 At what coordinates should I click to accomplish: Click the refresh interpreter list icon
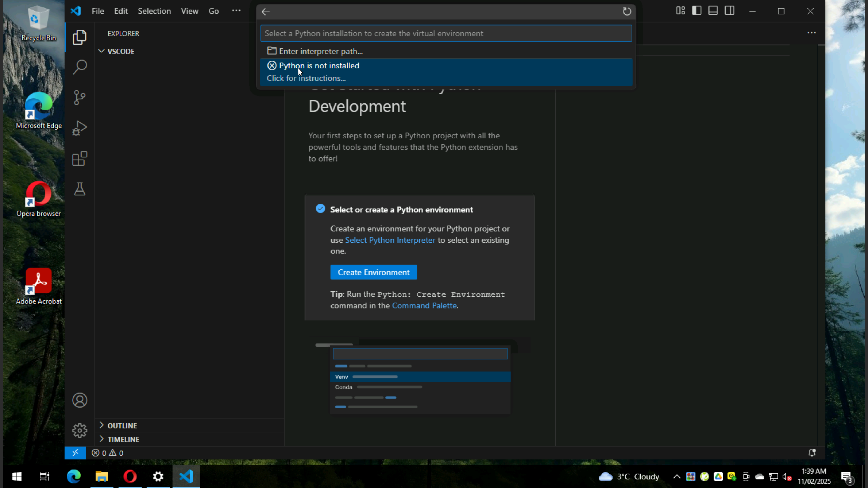[627, 12]
